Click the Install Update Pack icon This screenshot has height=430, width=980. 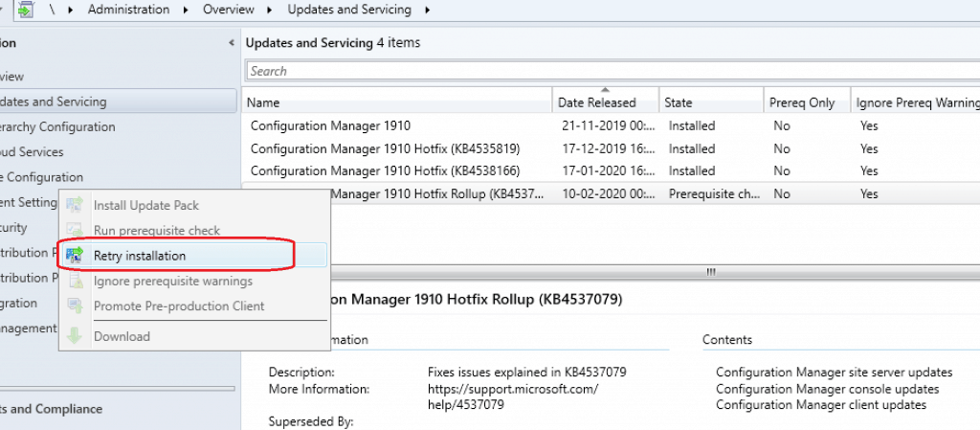(75, 205)
